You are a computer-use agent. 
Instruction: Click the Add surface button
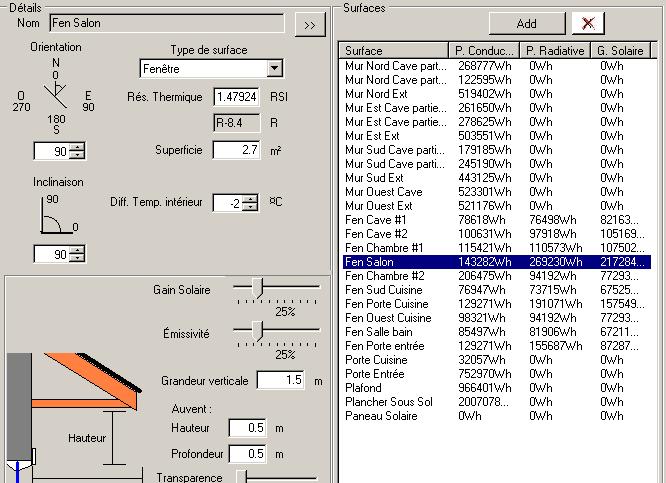click(x=526, y=23)
